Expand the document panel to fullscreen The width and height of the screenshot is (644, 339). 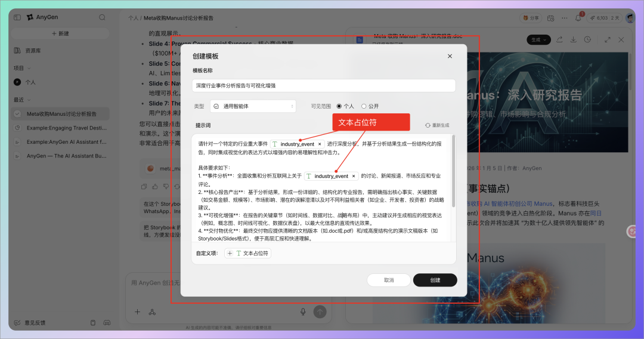[608, 39]
